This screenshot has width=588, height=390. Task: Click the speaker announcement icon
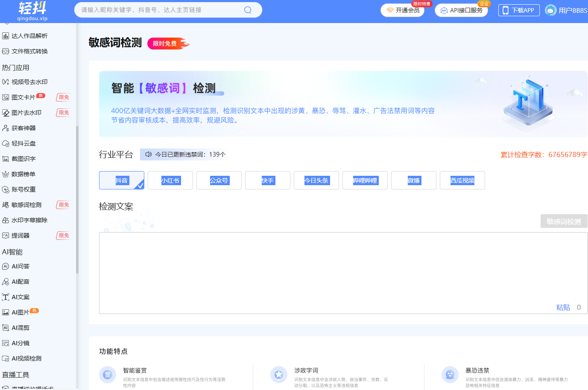coord(148,154)
